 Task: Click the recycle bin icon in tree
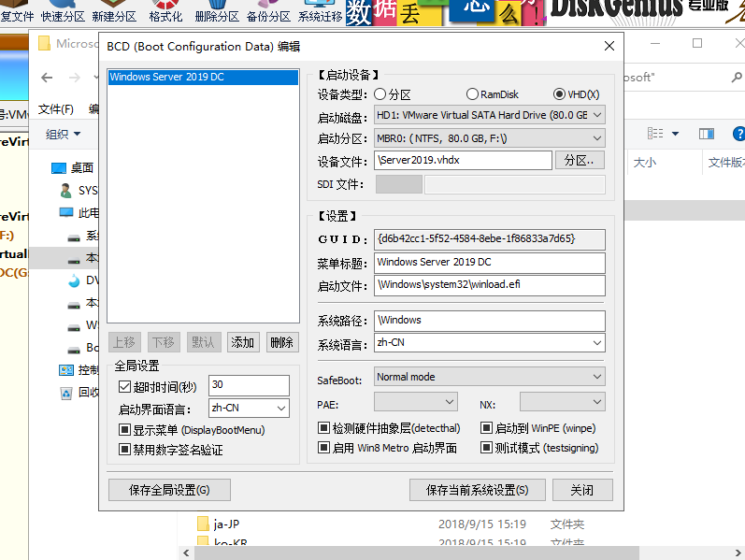point(66,393)
